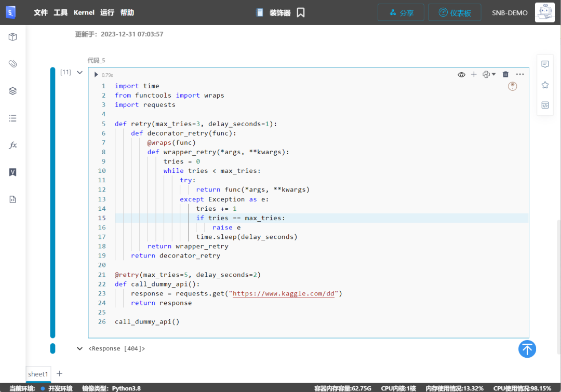Click the 内存使用情况:13.32% status entry
The width and height of the screenshot is (561, 392).
(455, 388)
